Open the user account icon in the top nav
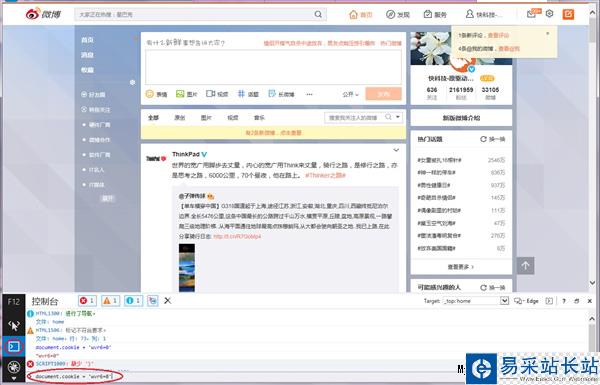600x385 pixels. coord(470,14)
